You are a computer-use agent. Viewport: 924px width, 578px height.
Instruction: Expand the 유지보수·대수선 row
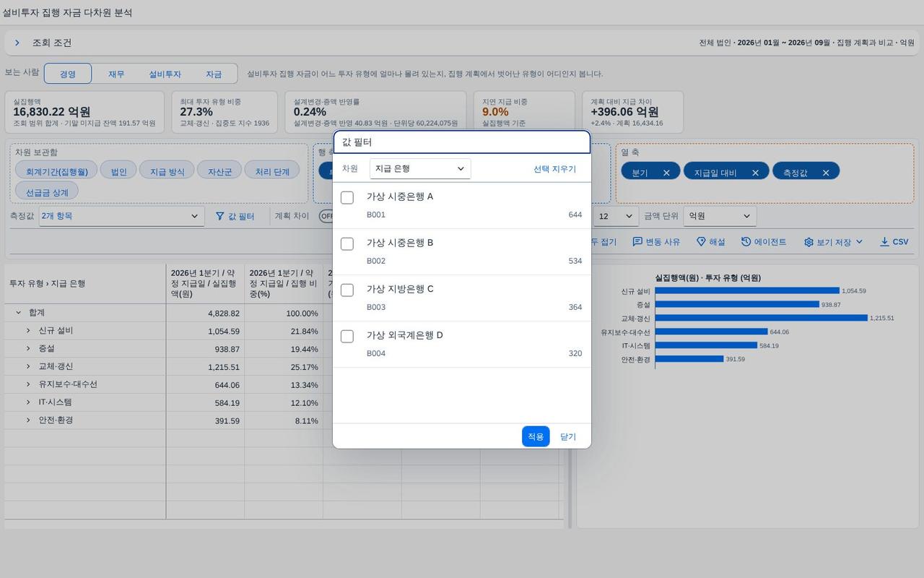28,384
